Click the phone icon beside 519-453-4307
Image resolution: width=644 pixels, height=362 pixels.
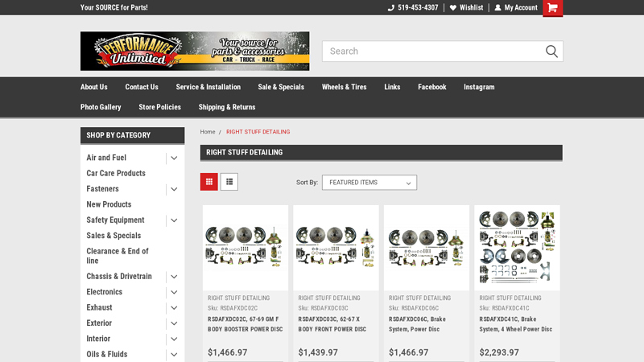coord(391,8)
